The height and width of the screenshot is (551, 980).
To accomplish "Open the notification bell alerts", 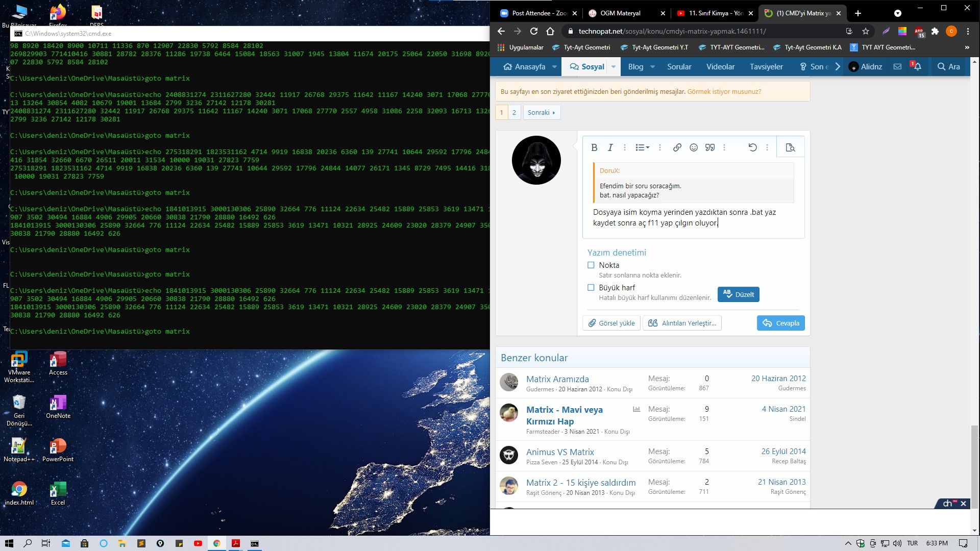I will coord(917,67).
